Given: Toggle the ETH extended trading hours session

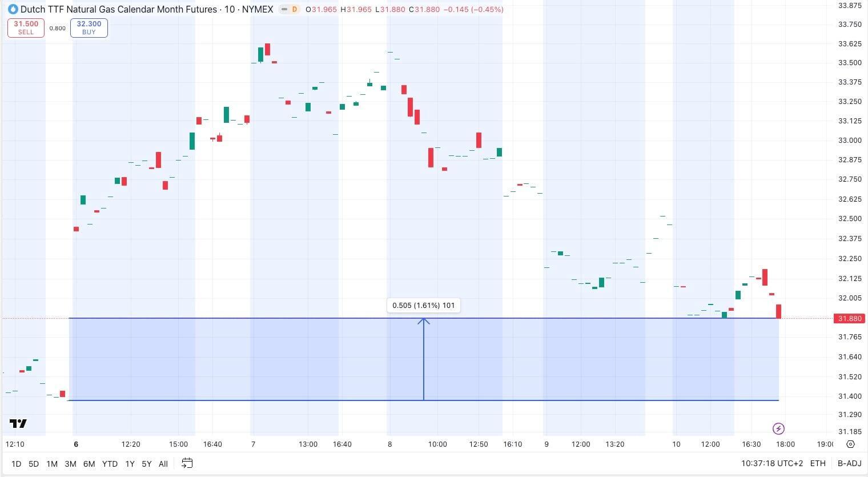Looking at the screenshot, I should click(817, 463).
